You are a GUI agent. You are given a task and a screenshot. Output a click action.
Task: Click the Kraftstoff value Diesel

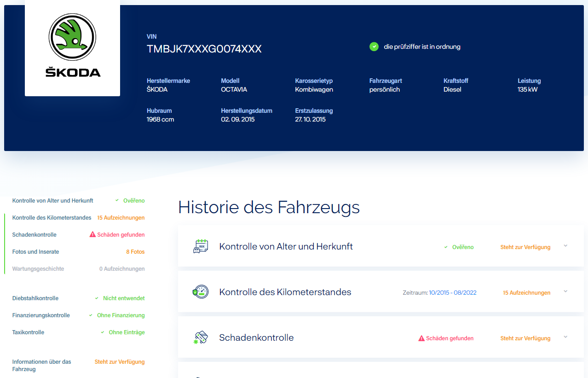coord(452,90)
